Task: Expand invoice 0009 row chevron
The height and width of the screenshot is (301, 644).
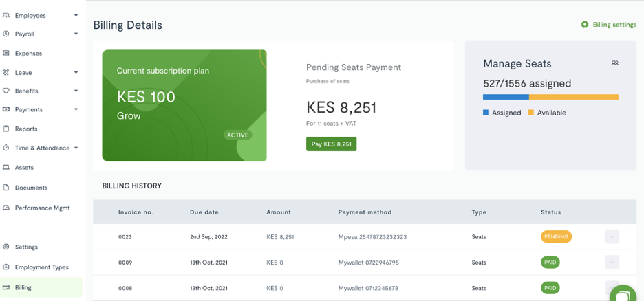Action: point(612,262)
